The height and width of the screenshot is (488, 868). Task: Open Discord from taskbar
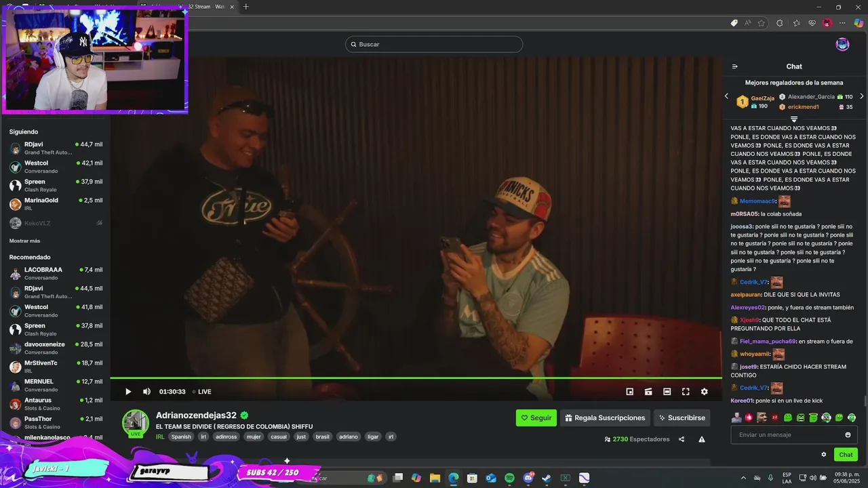pyautogui.click(x=528, y=478)
